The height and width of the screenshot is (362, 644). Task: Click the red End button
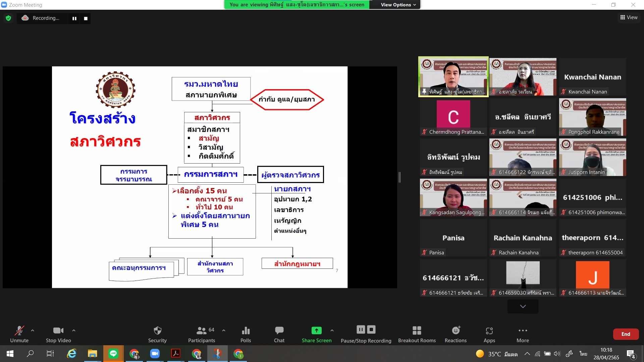(626, 334)
